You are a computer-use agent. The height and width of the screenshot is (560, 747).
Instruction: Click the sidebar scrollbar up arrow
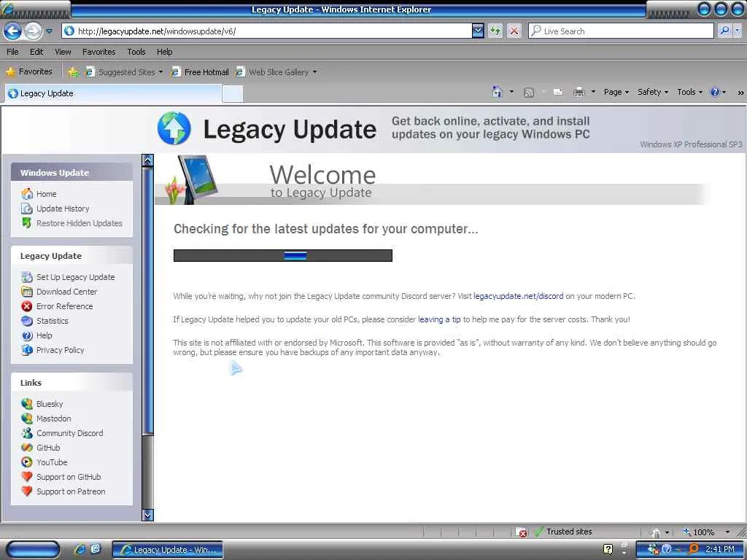tap(147, 160)
